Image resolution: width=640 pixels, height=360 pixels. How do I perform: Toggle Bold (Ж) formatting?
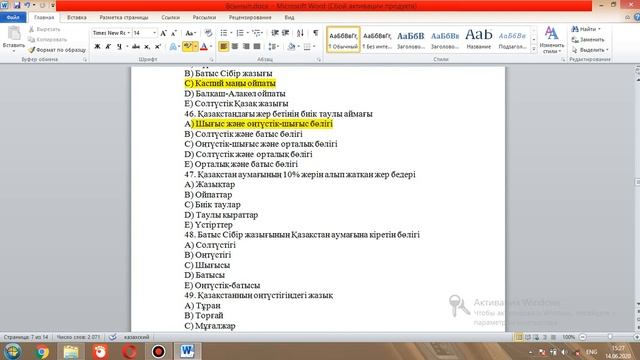97,47
